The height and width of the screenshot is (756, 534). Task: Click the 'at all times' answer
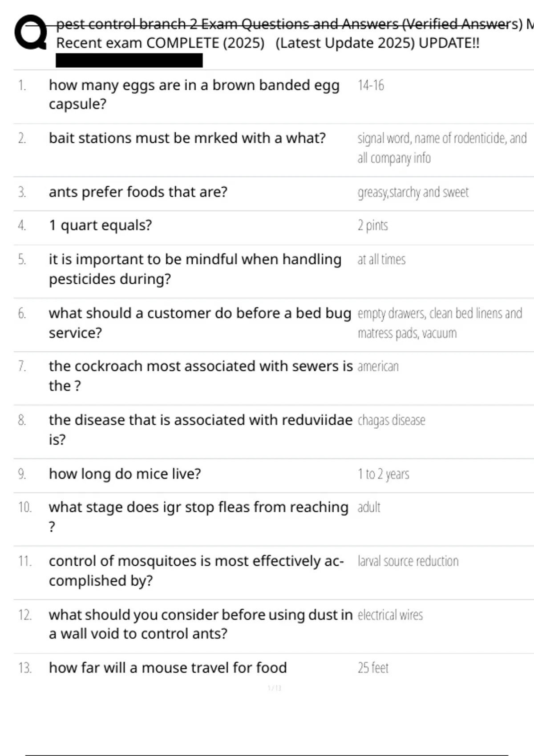[381, 259]
